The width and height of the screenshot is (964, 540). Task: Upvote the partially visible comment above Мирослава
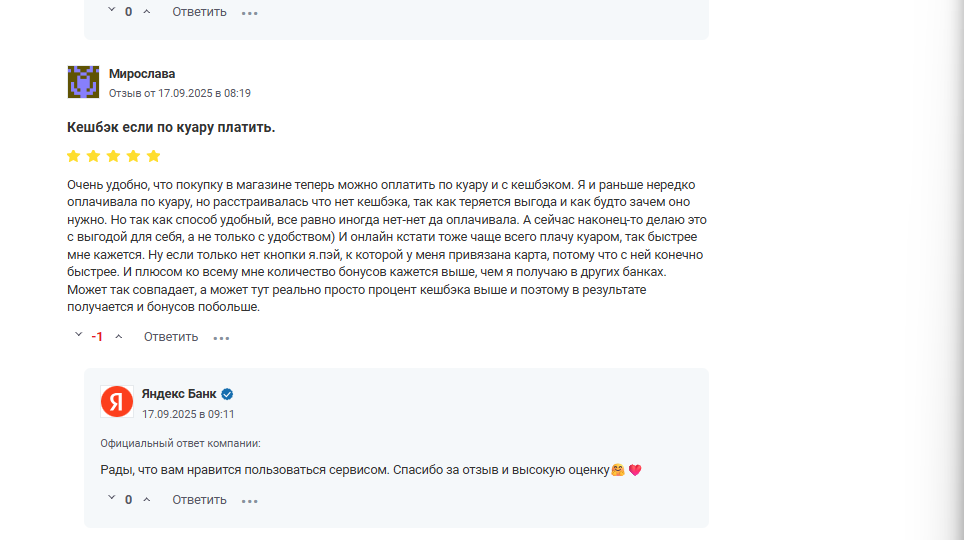coord(147,12)
